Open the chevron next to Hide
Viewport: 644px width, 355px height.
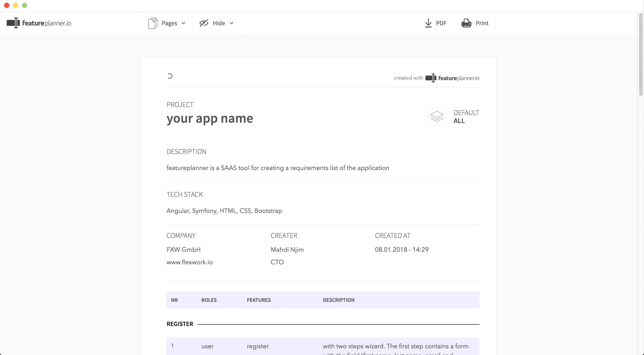[232, 23]
